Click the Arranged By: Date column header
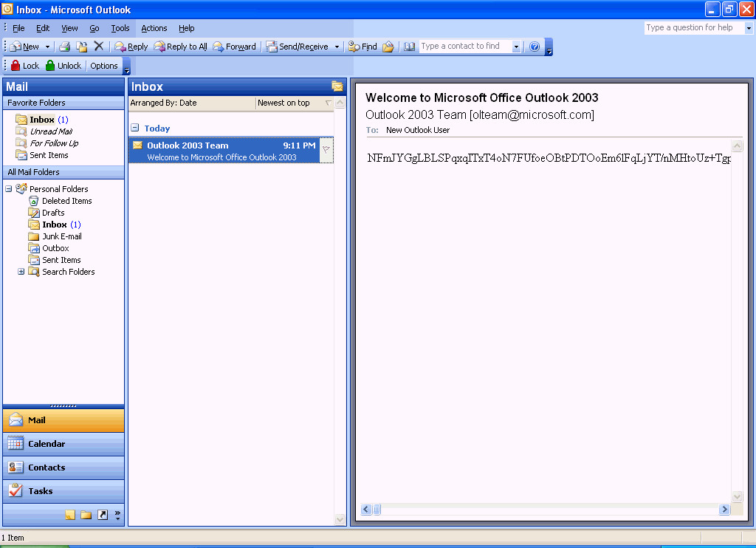This screenshot has height=548, width=756. (193, 103)
